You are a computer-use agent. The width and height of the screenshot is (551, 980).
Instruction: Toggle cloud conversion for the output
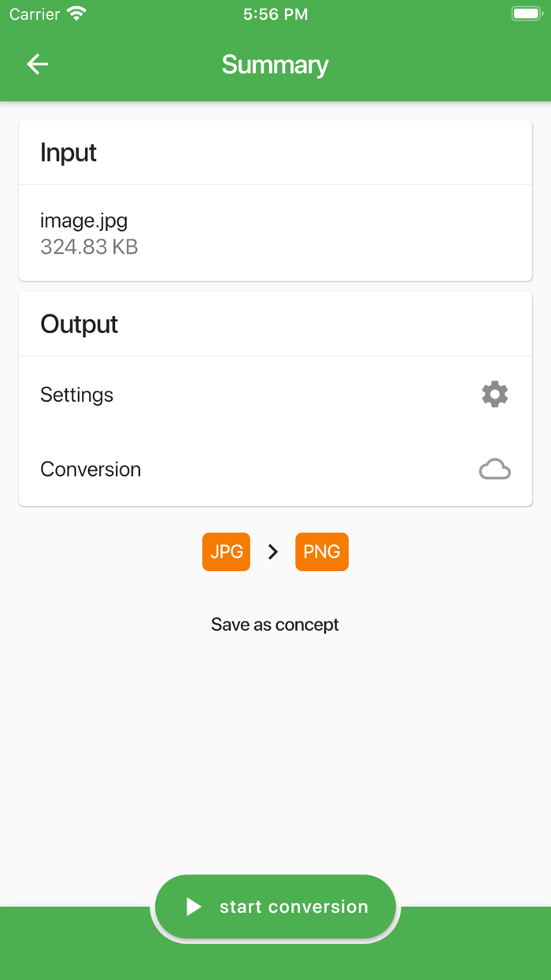tap(494, 468)
